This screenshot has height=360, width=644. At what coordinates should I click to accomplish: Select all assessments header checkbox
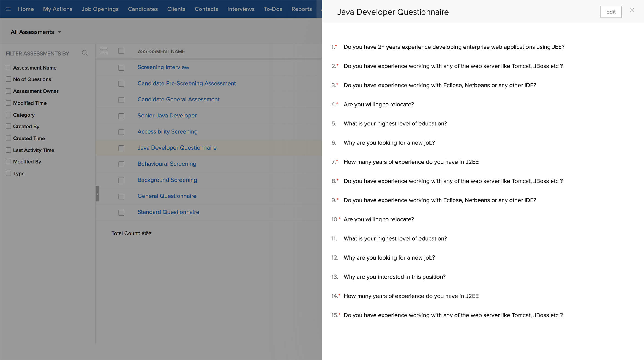click(x=121, y=51)
